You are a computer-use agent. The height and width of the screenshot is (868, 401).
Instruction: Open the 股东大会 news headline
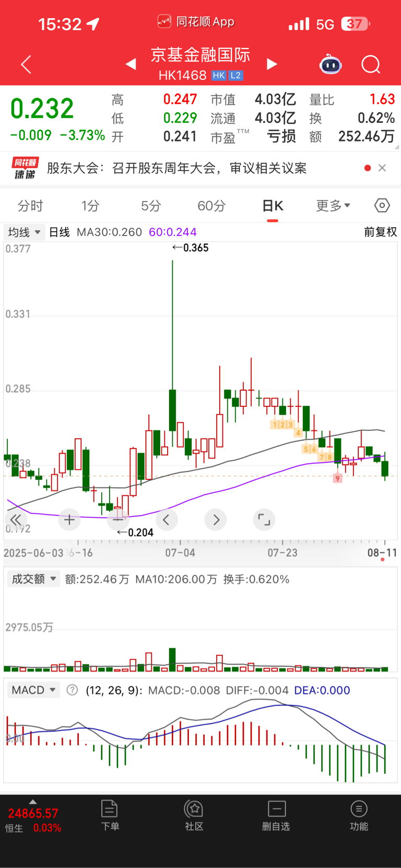(x=176, y=168)
